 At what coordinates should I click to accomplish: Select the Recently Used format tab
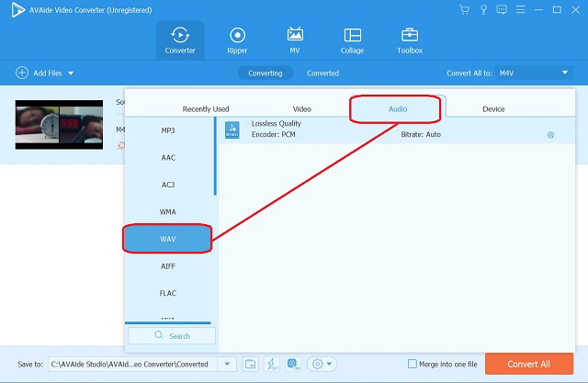[x=206, y=109]
